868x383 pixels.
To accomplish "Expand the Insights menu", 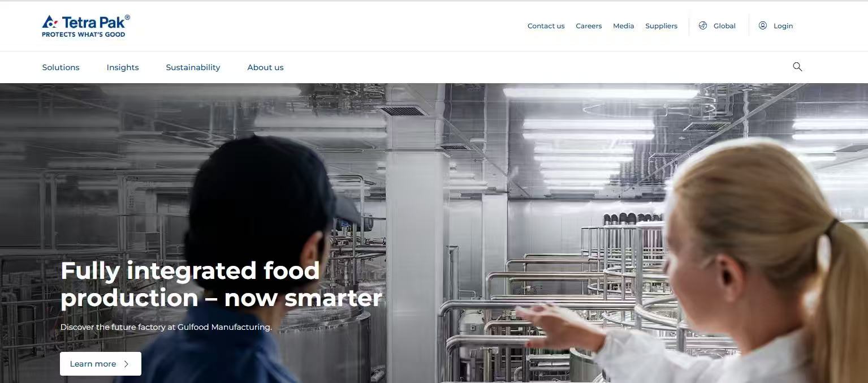I will click(123, 67).
